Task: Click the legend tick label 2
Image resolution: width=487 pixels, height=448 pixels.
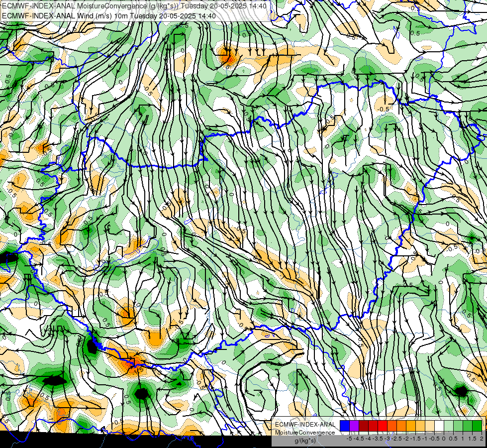Action: pyautogui.click(x=482, y=439)
